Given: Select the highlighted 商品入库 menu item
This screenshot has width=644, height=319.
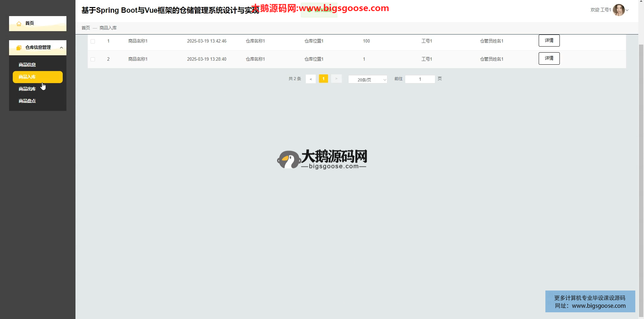Looking at the screenshot, I should click(38, 77).
